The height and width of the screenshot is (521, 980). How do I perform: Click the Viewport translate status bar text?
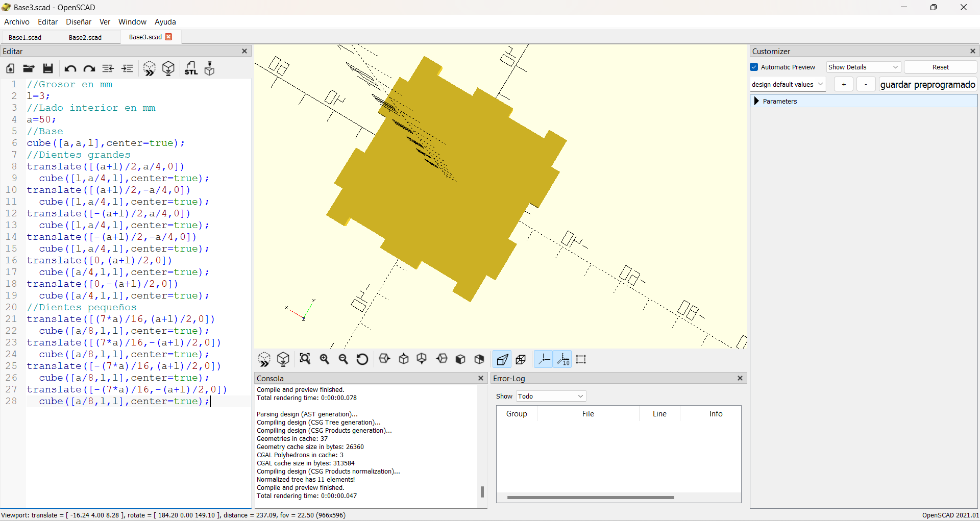(x=174, y=515)
